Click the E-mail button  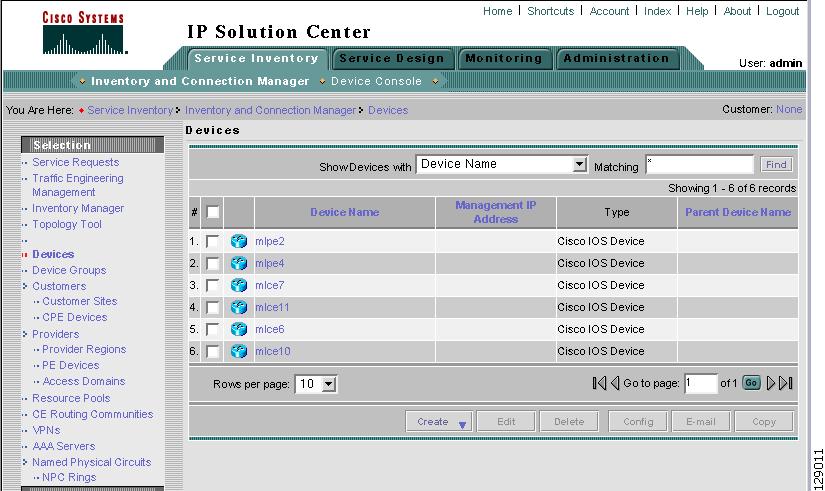tap(701, 422)
